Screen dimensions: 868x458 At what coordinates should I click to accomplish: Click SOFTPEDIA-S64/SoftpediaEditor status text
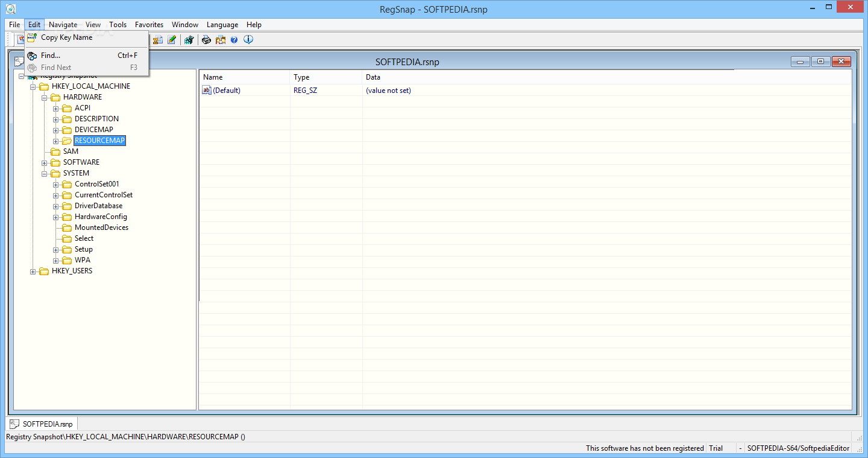click(x=798, y=448)
